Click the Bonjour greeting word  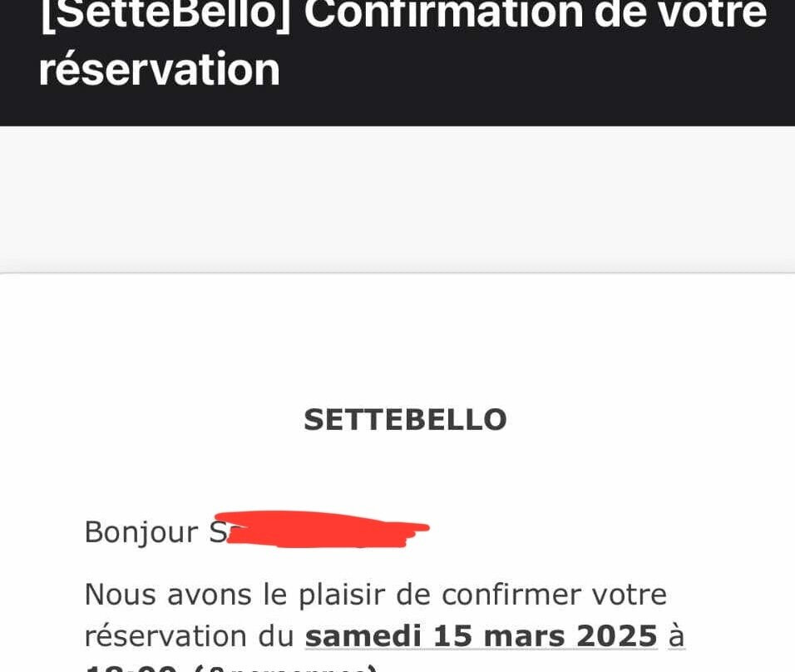pos(141,532)
